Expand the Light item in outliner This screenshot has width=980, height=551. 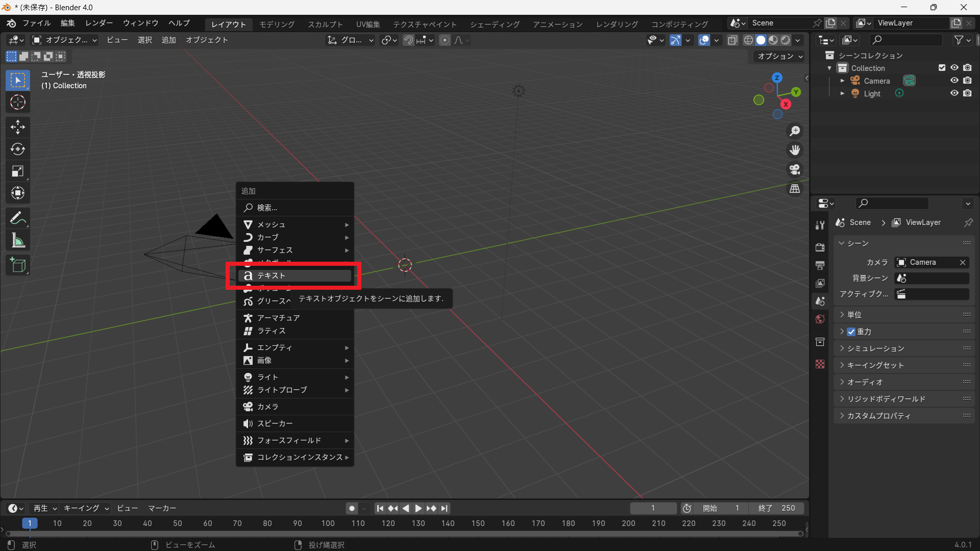tap(842, 94)
